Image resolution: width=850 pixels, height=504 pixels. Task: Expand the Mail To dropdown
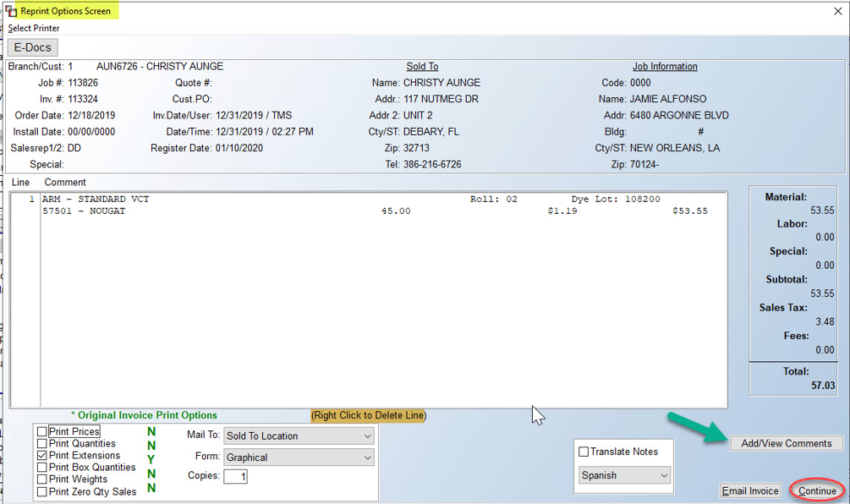point(299,436)
